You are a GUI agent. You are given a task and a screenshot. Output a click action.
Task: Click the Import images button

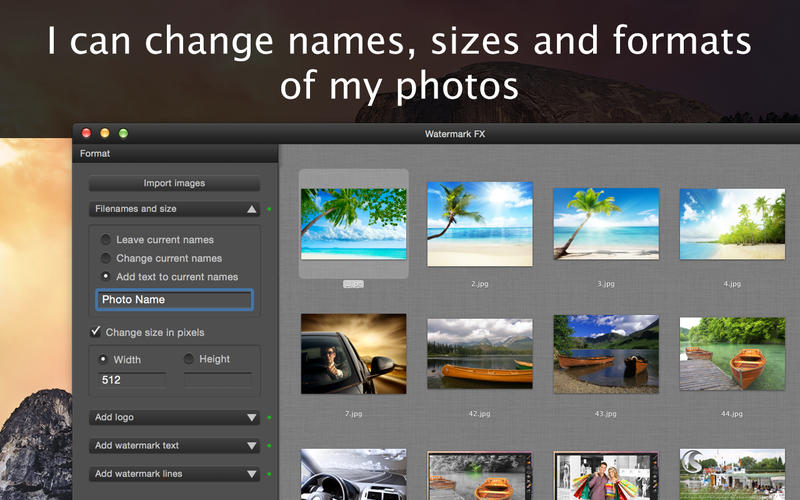pos(174,183)
